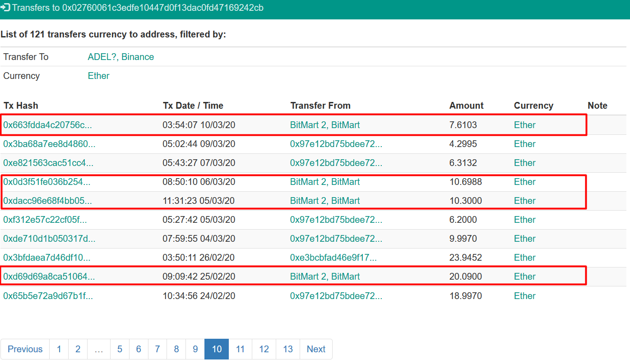
Task: Click the Amount column header
Action: (467, 106)
